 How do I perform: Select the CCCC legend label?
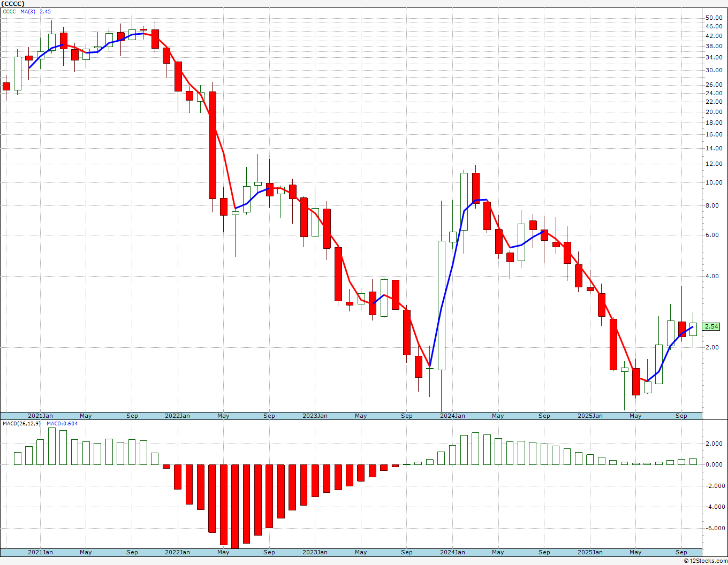(x=9, y=11)
